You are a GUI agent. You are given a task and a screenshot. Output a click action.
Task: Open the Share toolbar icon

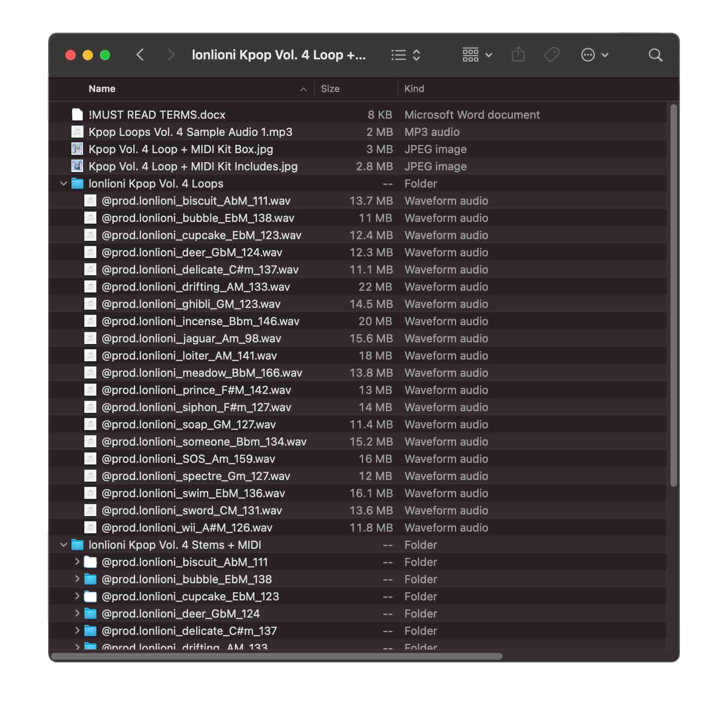pyautogui.click(x=518, y=55)
